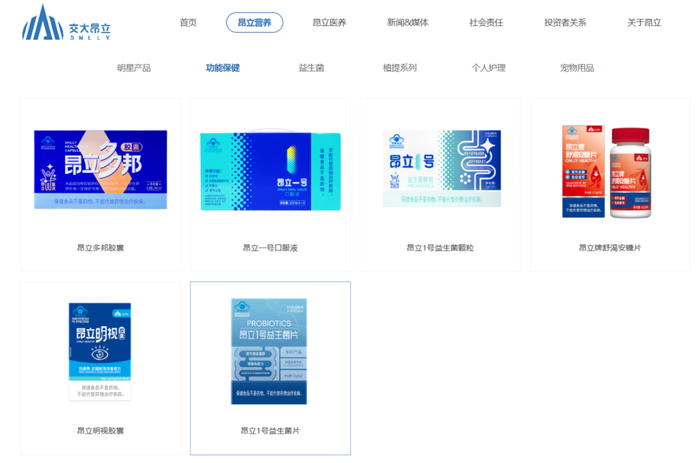The image size is (700, 463).
Task: Click the 昂立明视胶囊 product title
Action: (100, 431)
